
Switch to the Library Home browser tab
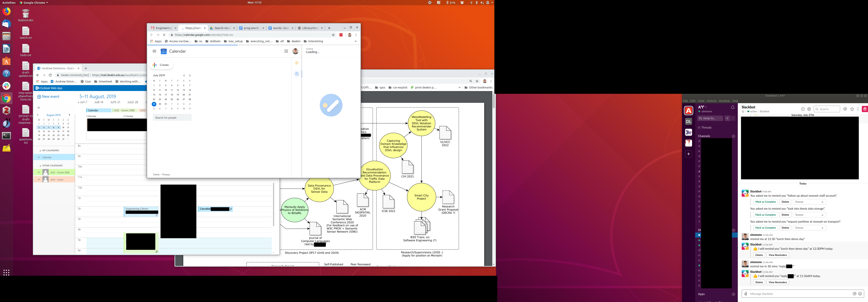310,28
